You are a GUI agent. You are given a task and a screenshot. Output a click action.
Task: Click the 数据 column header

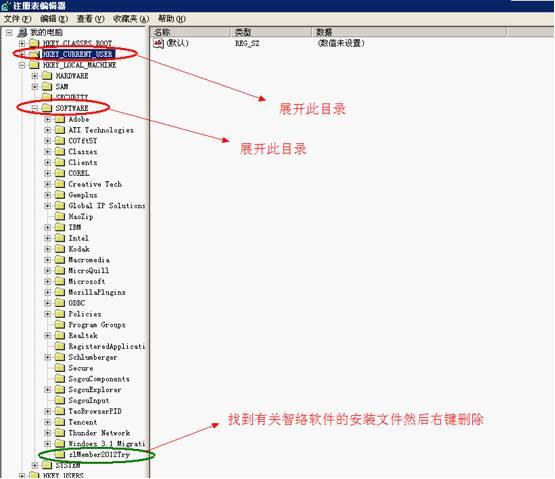click(410, 32)
